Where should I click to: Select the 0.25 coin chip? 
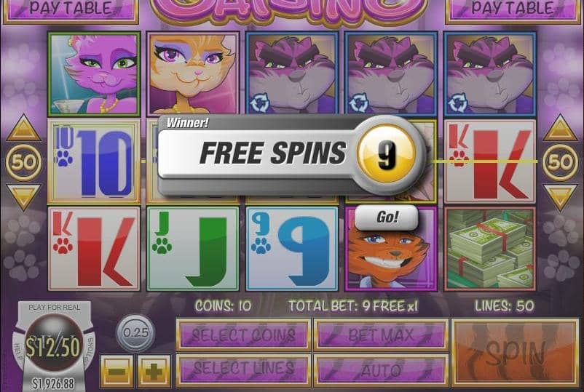pyautogui.click(x=135, y=333)
